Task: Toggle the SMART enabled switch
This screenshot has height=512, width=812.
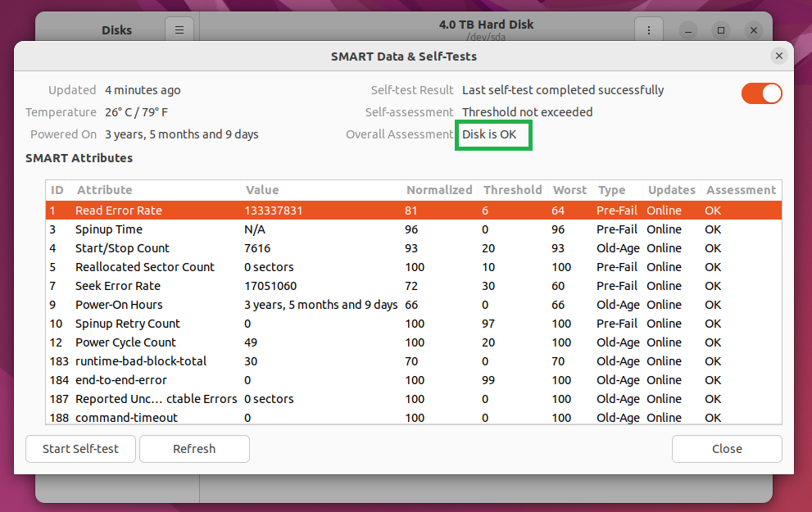Action: 761,93
